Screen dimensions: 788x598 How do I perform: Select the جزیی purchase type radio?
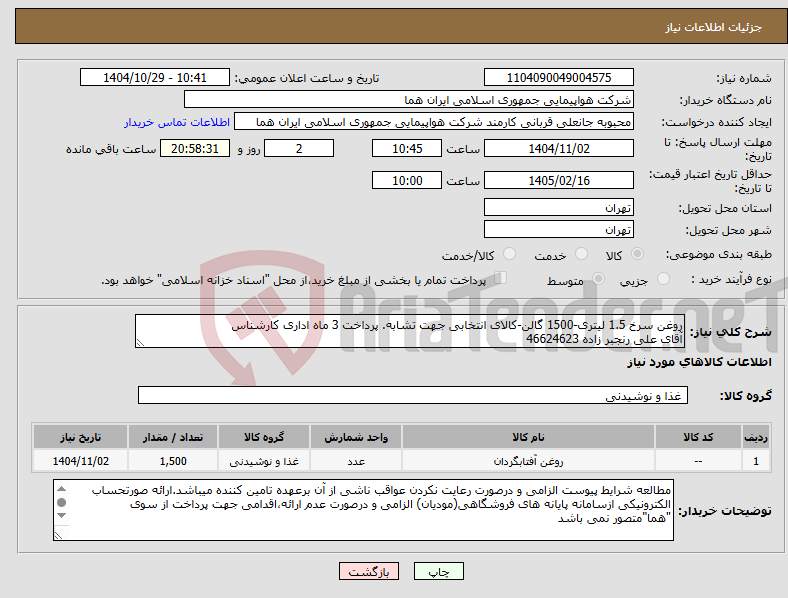(x=663, y=278)
